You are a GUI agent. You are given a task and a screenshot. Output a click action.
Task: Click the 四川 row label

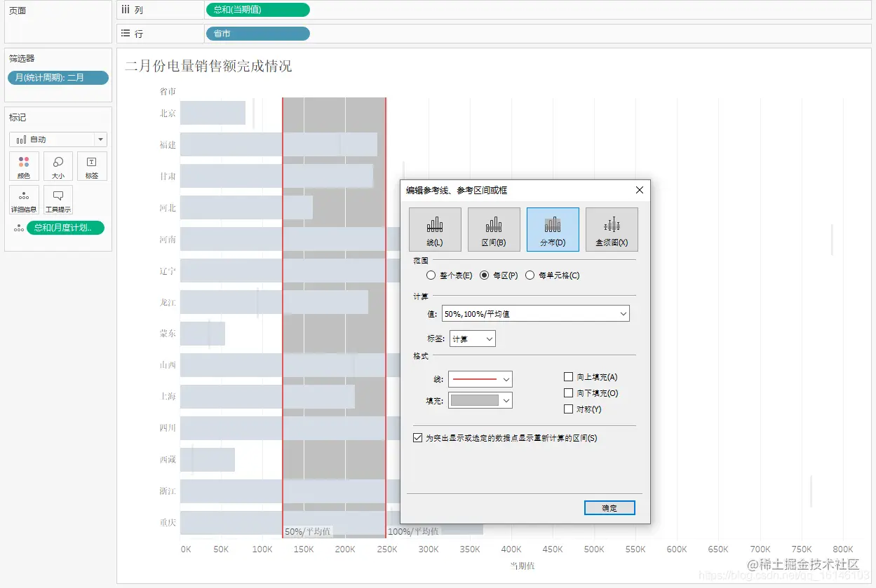pyautogui.click(x=168, y=428)
